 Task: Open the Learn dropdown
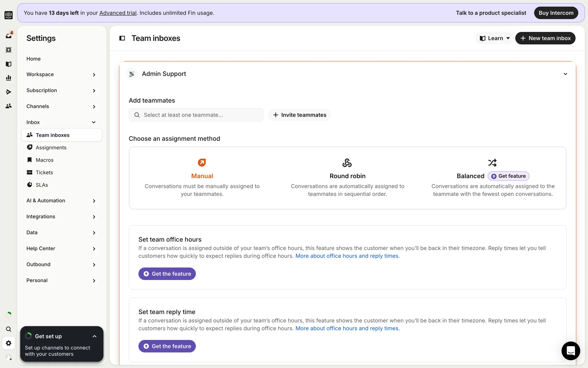(x=495, y=38)
